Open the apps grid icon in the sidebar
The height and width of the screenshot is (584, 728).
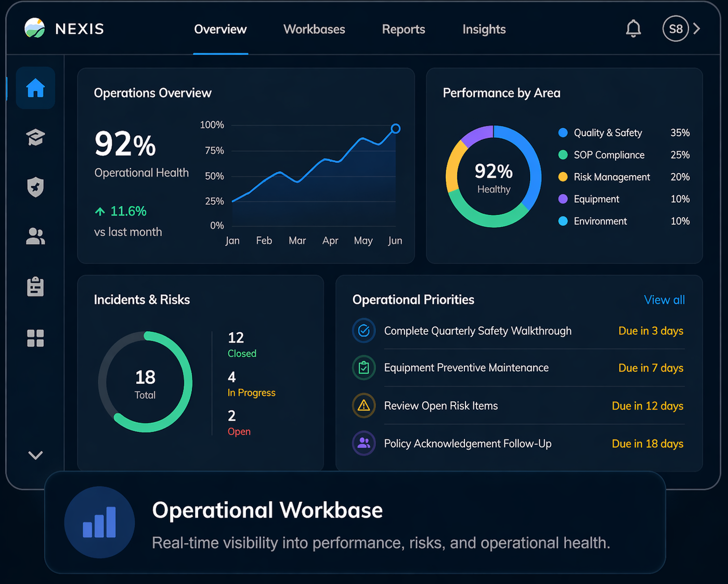coord(35,338)
